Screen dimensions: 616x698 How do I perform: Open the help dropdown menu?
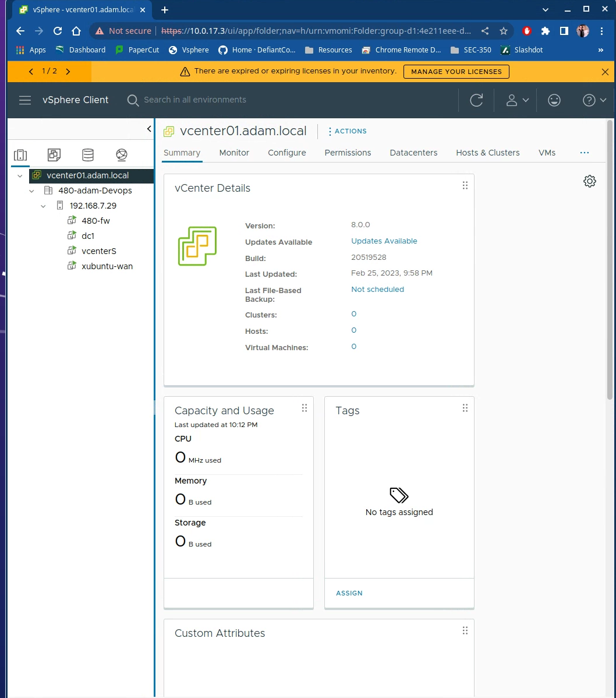point(594,100)
